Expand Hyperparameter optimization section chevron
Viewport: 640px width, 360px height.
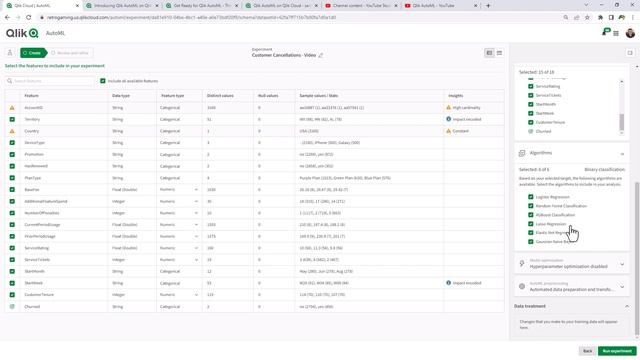[x=622, y=264]
